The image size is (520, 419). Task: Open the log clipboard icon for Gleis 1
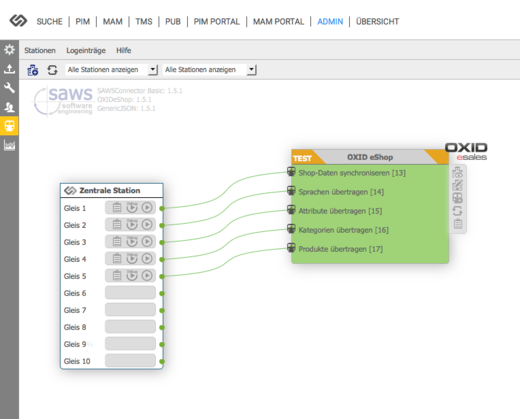click(x=117, y=208)
